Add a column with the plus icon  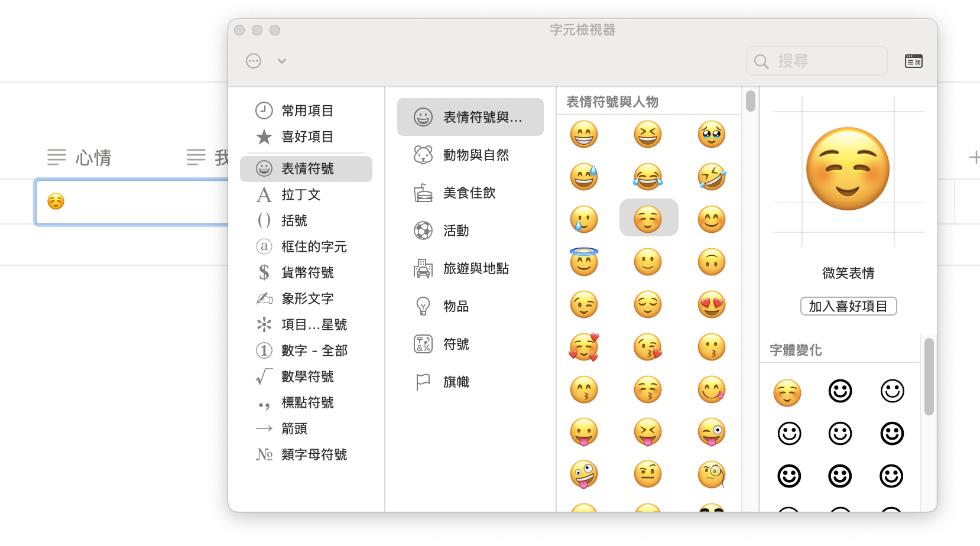pos(974,157)
